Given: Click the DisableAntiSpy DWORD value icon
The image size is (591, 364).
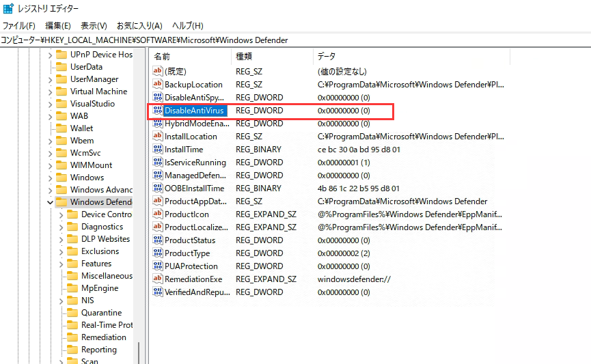Looking at the screenshot, I should [x=158, y=97].
